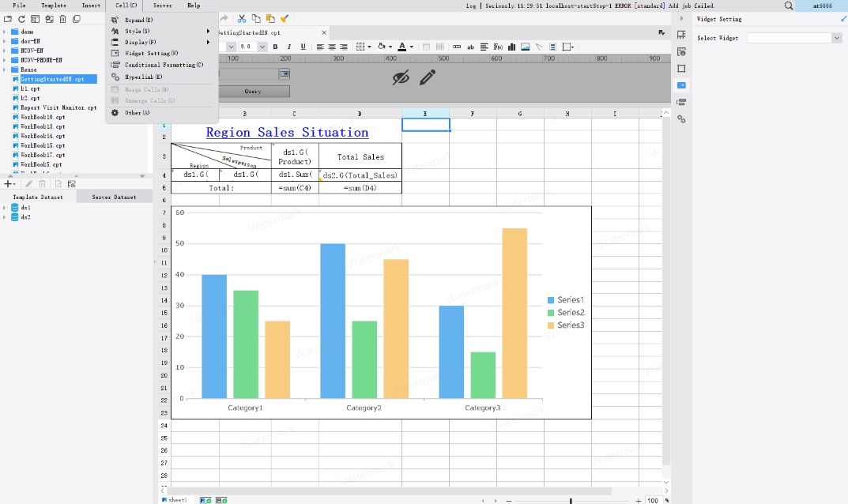Click the gear icon beside Other(A)
Viewport: 848px width, 504px height.
(x=115, y=112)
